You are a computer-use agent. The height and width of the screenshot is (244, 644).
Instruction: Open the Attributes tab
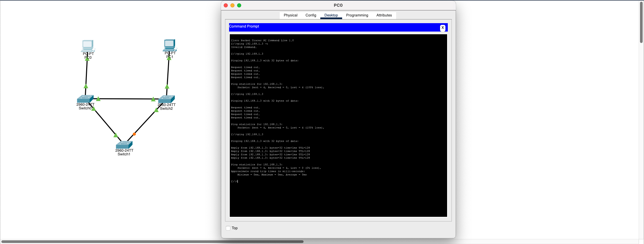(x=384, y=15)
